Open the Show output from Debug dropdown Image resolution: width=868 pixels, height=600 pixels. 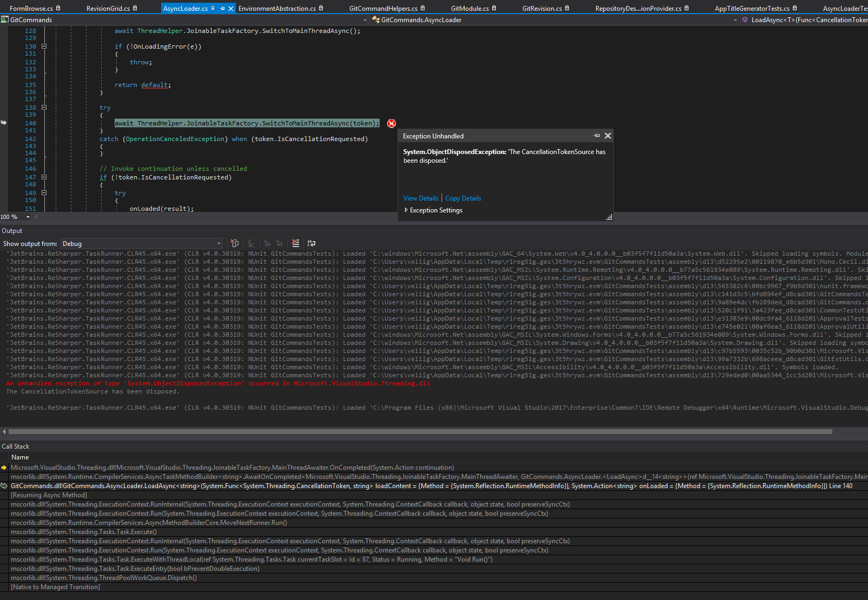click(218, 243)
